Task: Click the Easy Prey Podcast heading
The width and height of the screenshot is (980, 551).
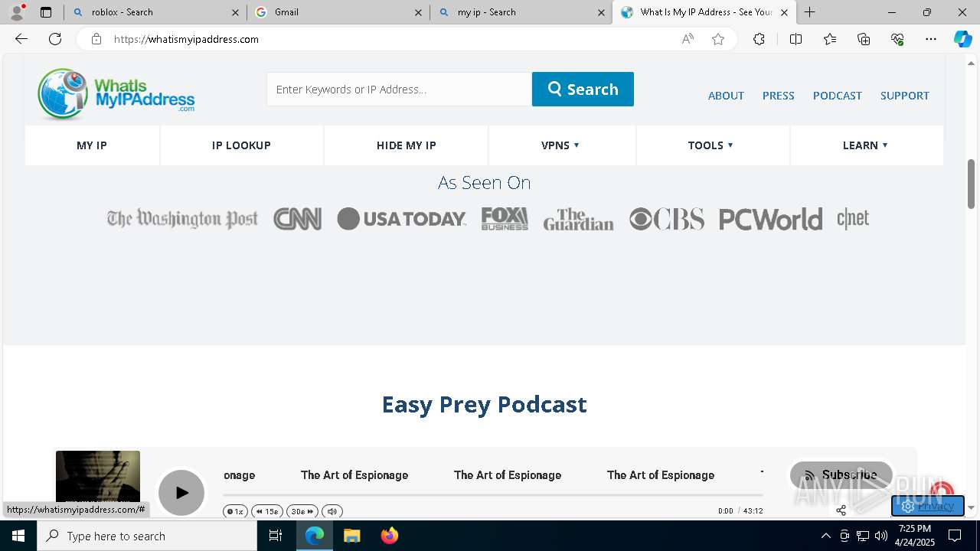Action: click(x=485, y=404)
